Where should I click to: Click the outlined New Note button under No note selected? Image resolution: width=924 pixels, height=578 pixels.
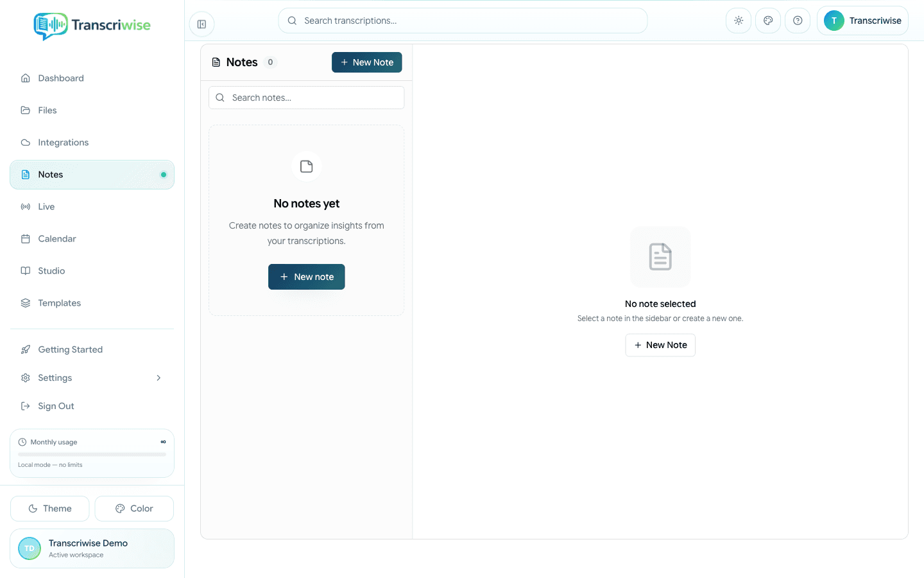click(x=660, y=345)
